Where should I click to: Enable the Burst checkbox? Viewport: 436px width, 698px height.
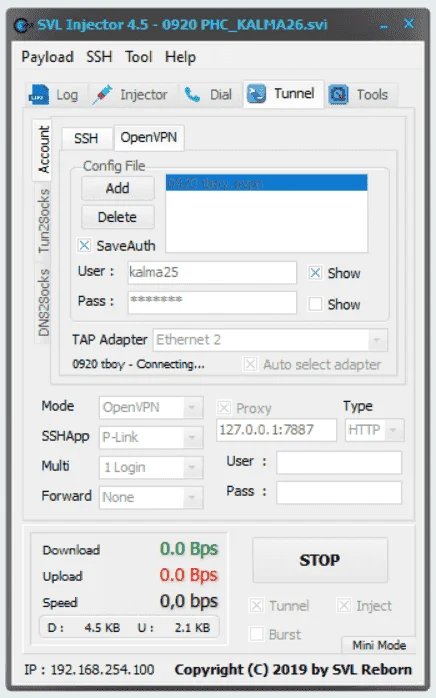coord(257,634)
